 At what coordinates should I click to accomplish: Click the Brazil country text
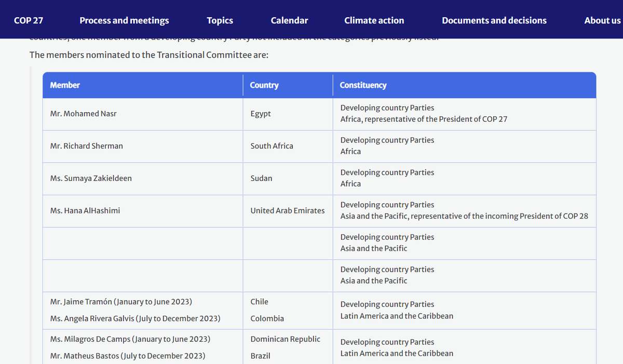[260, 356]
